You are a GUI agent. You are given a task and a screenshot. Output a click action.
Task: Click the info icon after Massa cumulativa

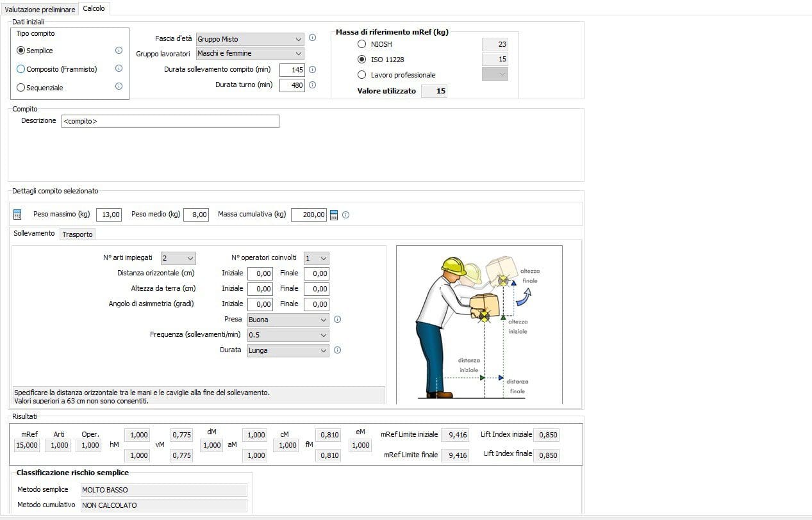click(345, 215)
